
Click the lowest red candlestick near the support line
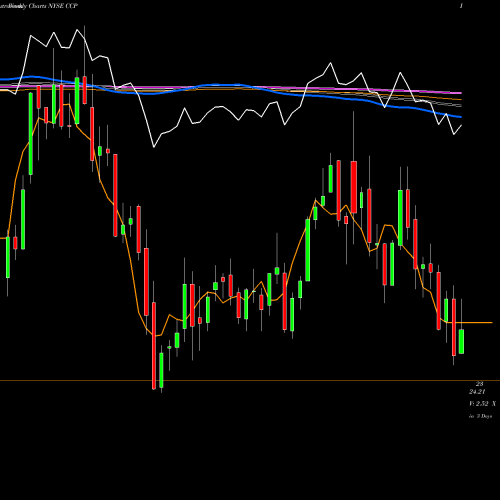pyautogui.click(x=154, y=346)
